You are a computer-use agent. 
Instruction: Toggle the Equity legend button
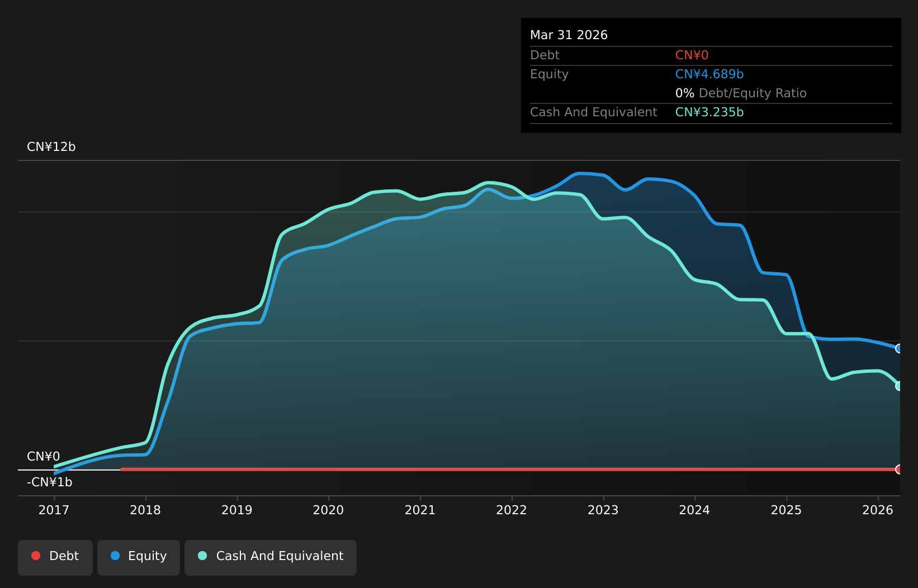pyautogui.click(x=139, y=557)
